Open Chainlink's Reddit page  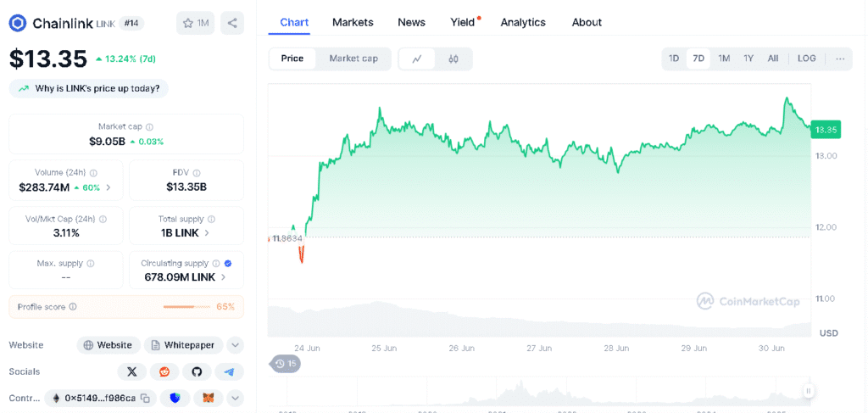164,371
